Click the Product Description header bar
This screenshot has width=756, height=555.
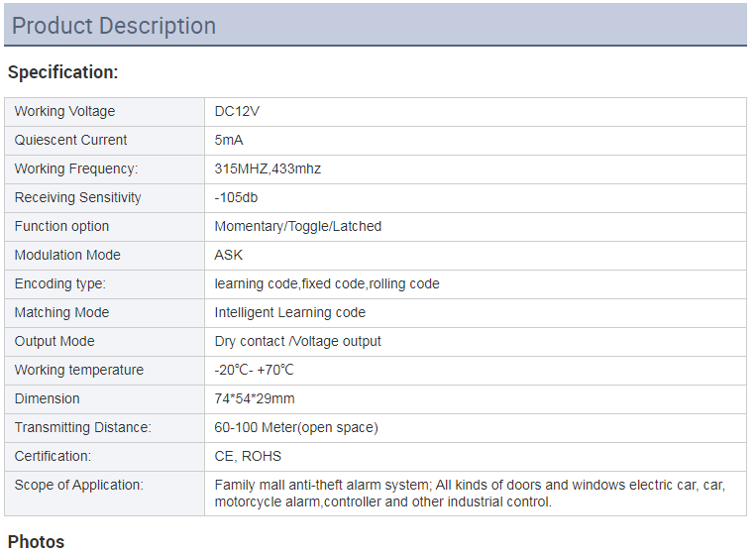tap(376, 25)
